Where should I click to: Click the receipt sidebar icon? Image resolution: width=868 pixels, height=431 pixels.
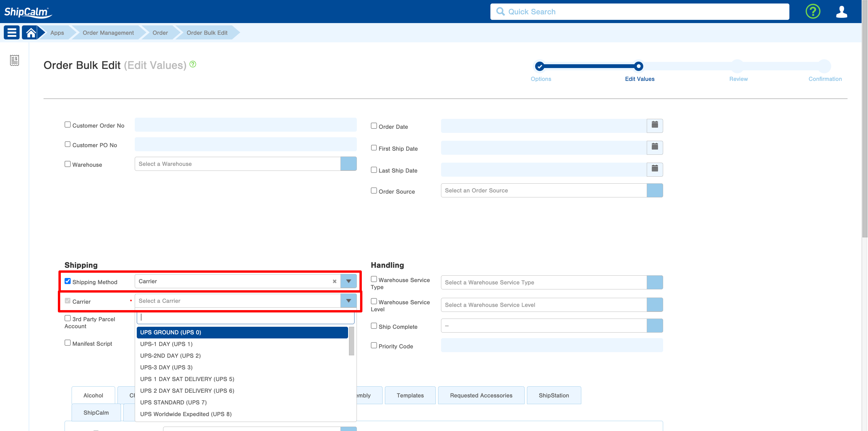[x=14, y=60]
